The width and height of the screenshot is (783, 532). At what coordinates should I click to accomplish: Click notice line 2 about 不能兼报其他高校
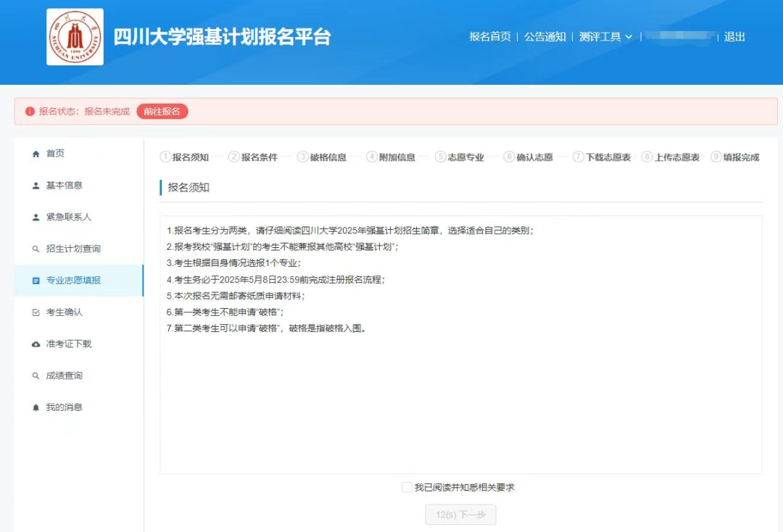(282, 246)
